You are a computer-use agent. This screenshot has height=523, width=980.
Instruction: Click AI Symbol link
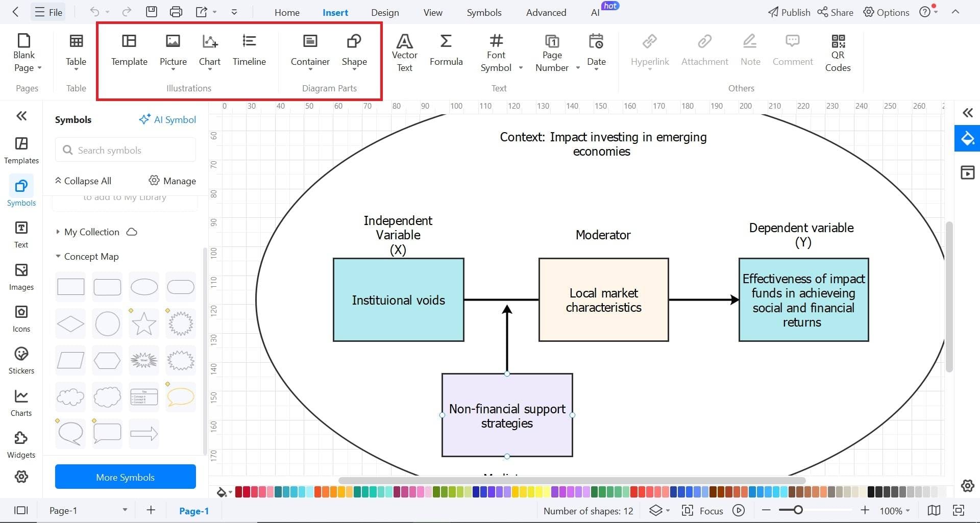pos(167,119)
